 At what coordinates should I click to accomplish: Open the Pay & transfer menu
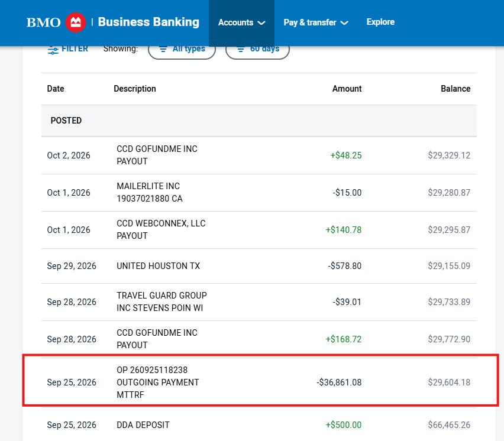(316, 22)
